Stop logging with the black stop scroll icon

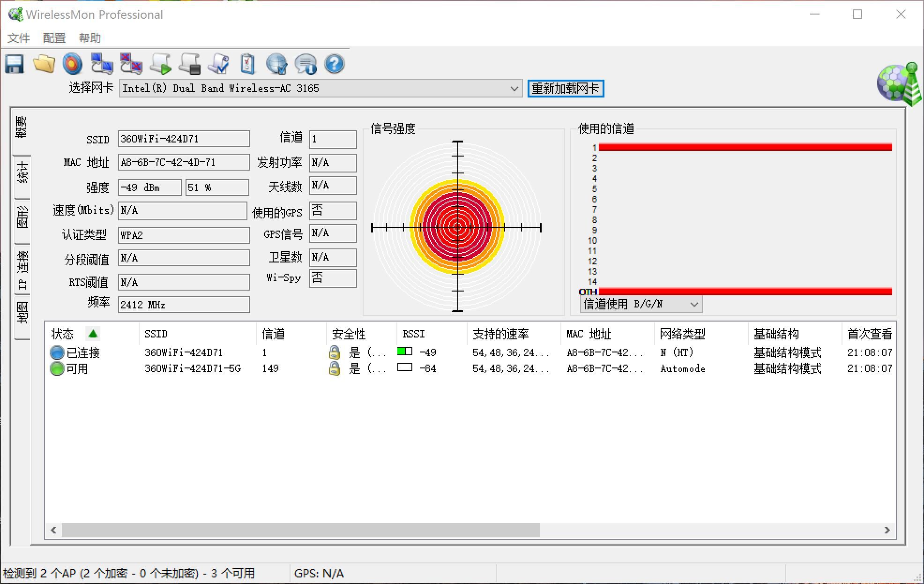coord(189,64)
